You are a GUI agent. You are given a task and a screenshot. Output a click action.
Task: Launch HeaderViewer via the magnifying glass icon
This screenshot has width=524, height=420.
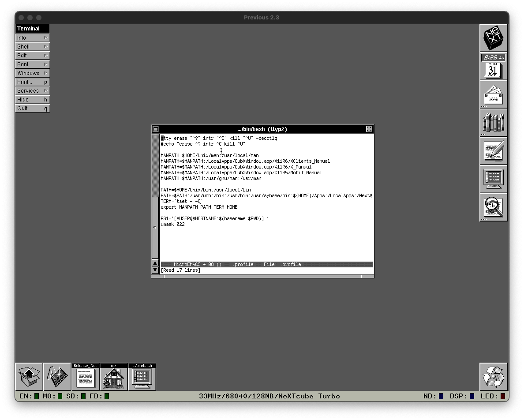point(493,207)
